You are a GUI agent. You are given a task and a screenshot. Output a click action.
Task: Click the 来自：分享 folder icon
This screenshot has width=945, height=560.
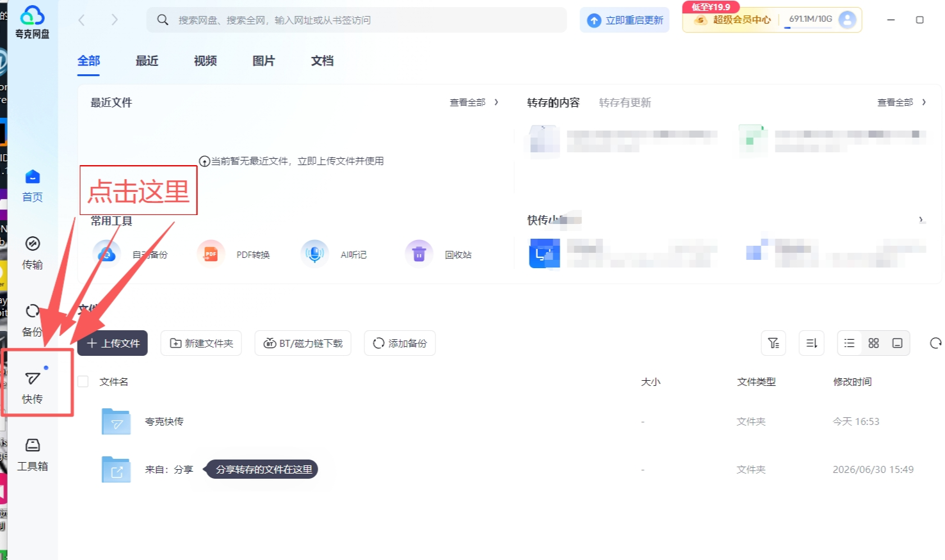click(x=116, y=470)
